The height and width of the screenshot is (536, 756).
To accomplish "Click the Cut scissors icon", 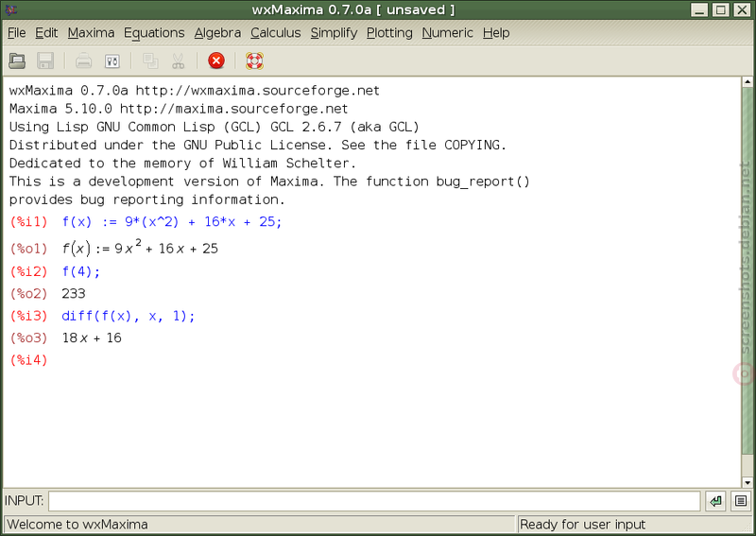I will coord(179,61).
